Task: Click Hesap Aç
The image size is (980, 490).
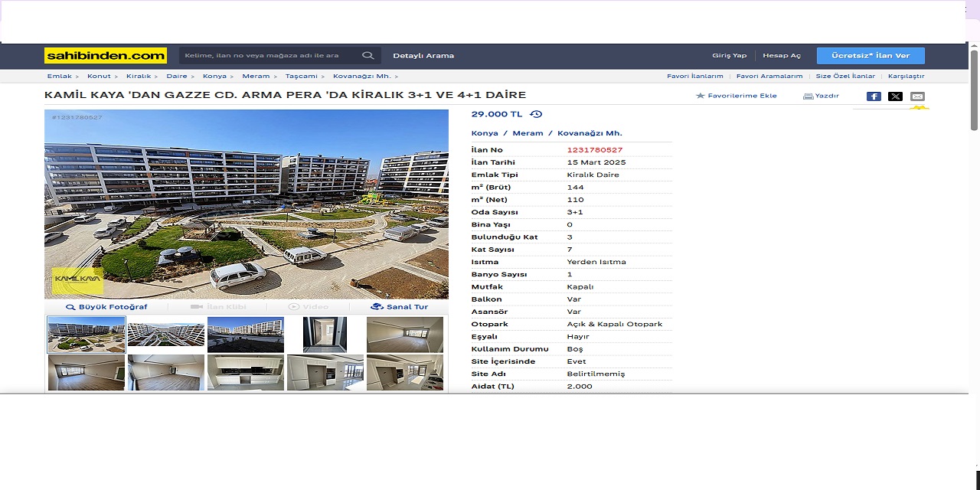Action: pos(782,55)
